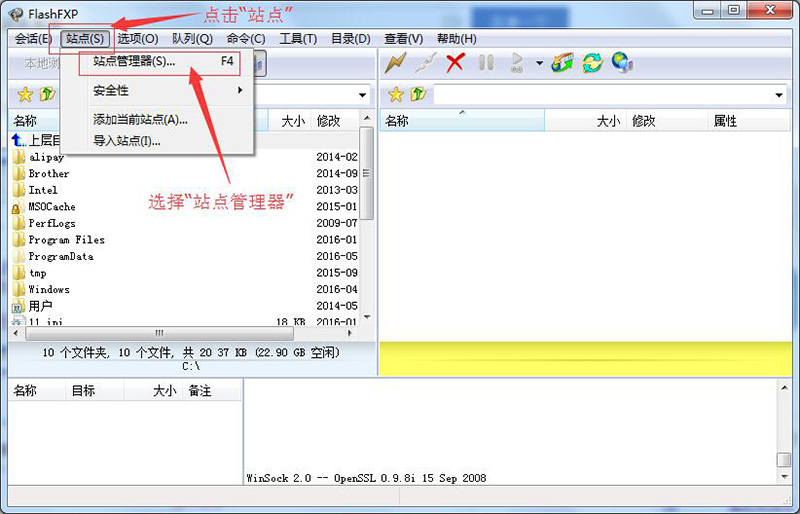Expand the remote path dropdown in right pane
This screenshot has width=800, height=514.
(x=779, y=94)
